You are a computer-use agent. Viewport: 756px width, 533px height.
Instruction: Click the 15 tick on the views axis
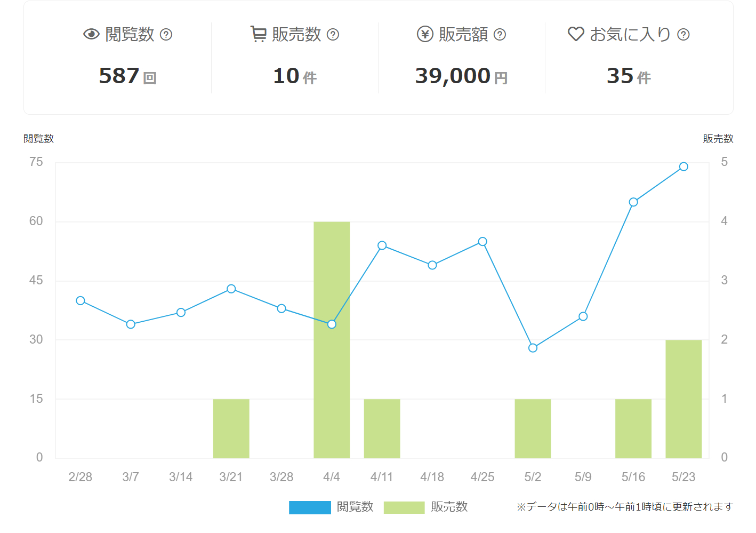click(36, 399)
